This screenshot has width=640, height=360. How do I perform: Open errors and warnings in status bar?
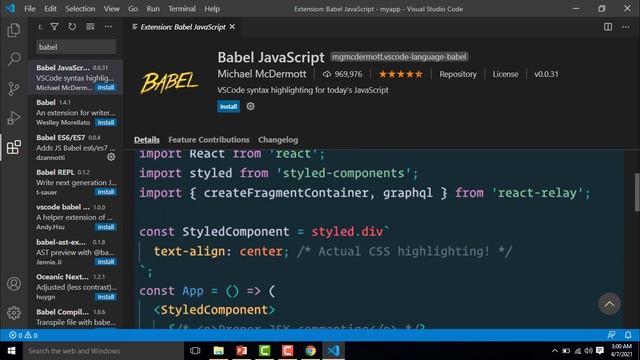pos(23,335)
